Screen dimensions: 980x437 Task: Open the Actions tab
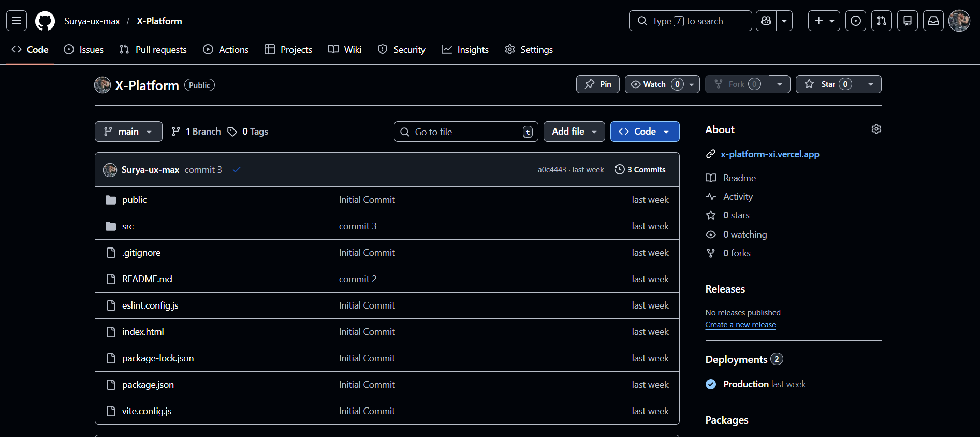click(226, 50)
